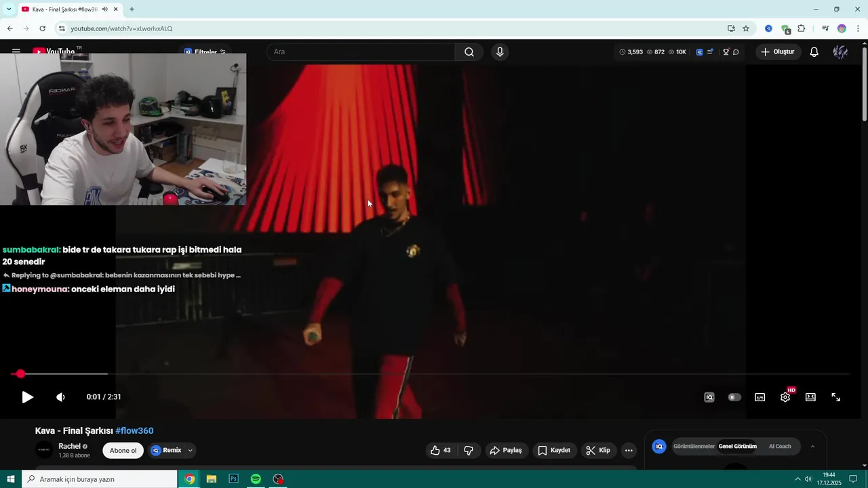The height and width of the screenshot is (488, 868).
Task: Click the page vertical scrollbar
Action: 864,85
